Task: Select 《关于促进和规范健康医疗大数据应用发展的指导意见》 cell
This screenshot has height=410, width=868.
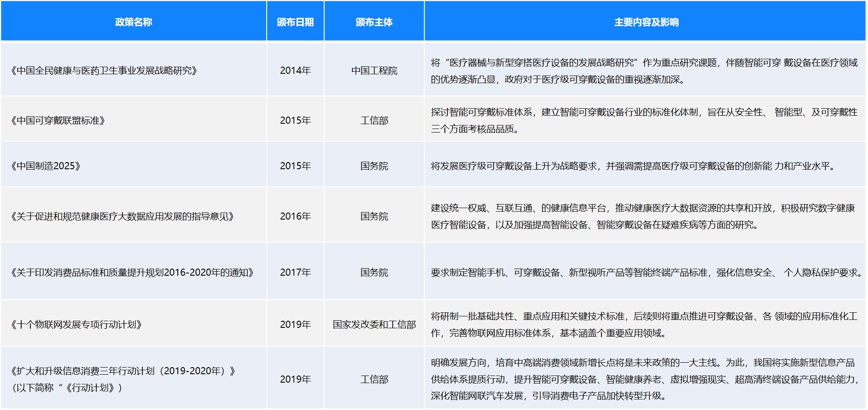Action: click(122, 216)
